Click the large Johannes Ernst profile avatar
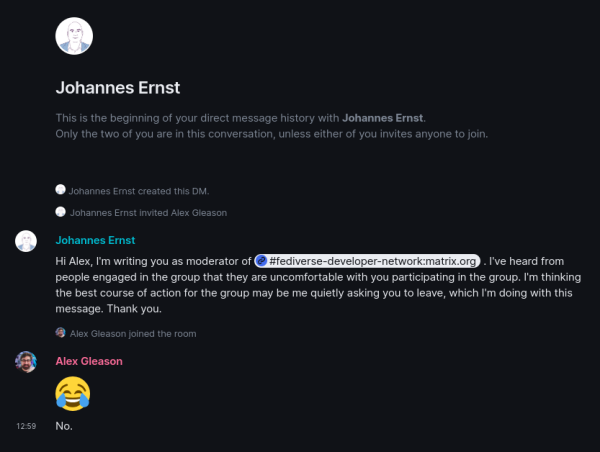This screenshot has height=452, width=600. click(74, 36)
